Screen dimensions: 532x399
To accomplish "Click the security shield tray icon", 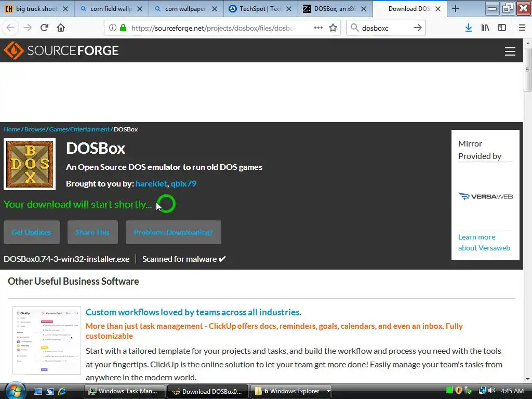I will pos(459,391).
